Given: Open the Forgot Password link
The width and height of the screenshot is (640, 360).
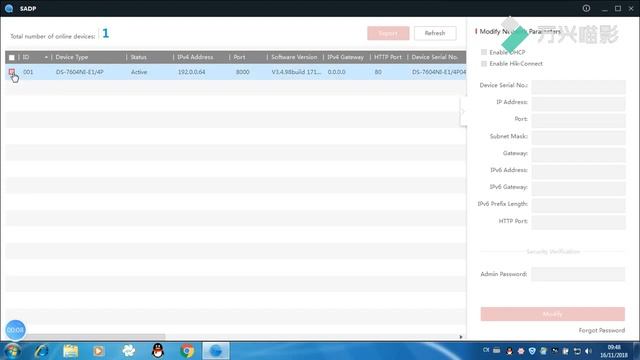Looking at the screenshot, I should click(x=602, y=330).
